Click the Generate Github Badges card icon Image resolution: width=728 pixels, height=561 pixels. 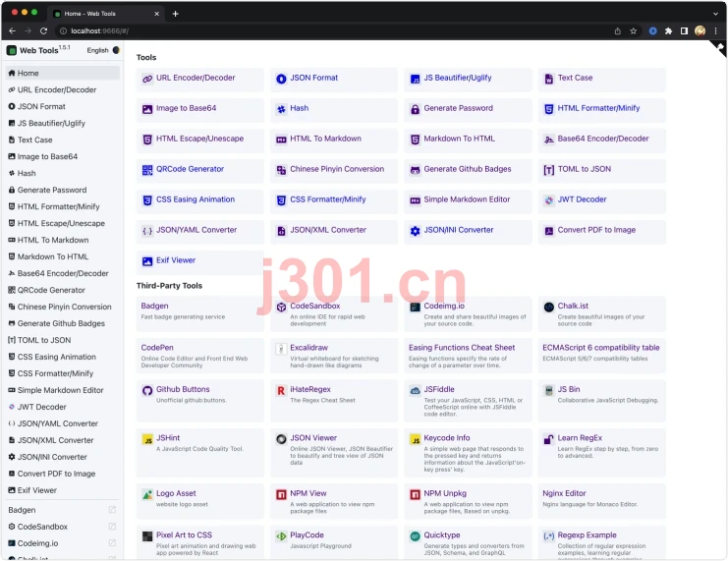(x=415, y=170)
